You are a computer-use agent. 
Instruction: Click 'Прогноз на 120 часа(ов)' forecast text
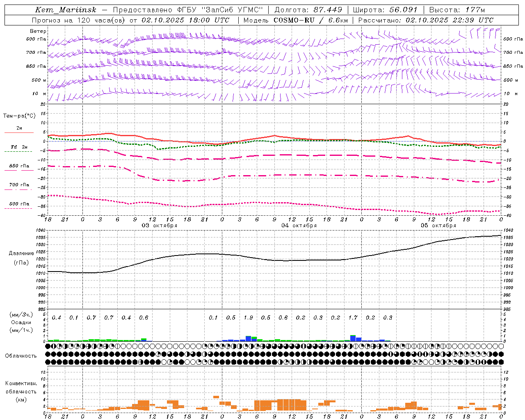pos(79,20)
